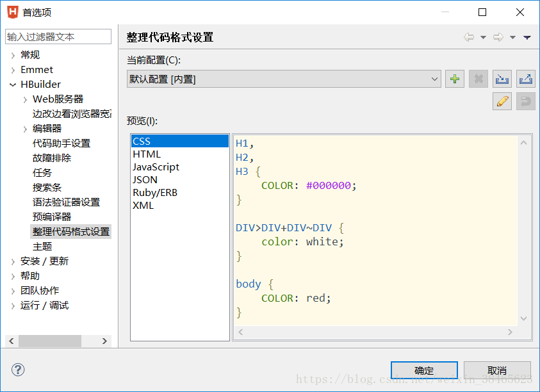
Task: Open the back history dropdown arrow
Action: tap(483, 37)
